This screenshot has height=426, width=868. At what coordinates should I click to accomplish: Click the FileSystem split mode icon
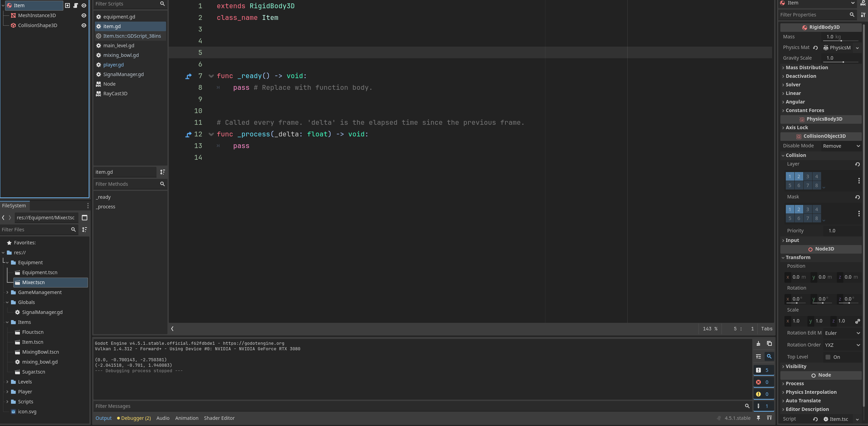(85, 218)
